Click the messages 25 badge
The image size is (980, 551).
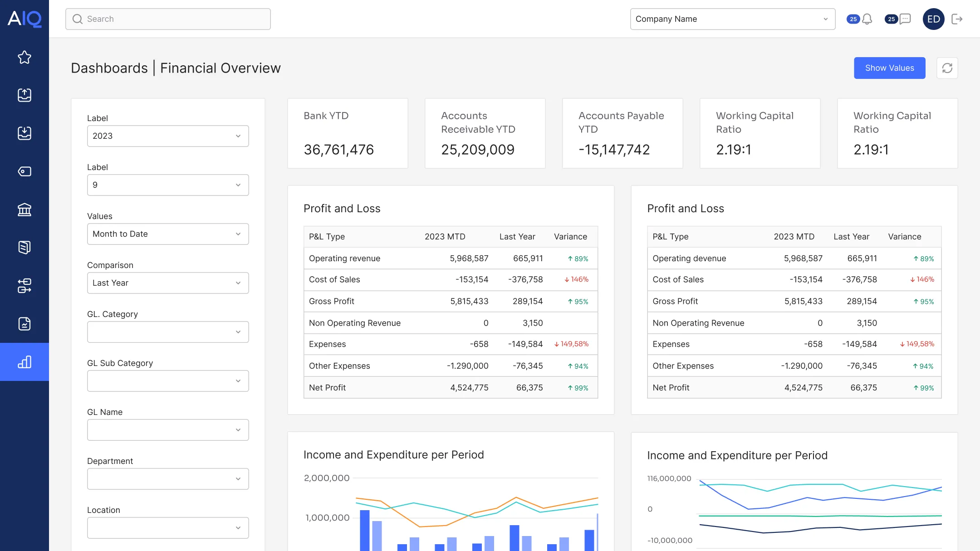[891, 19]
